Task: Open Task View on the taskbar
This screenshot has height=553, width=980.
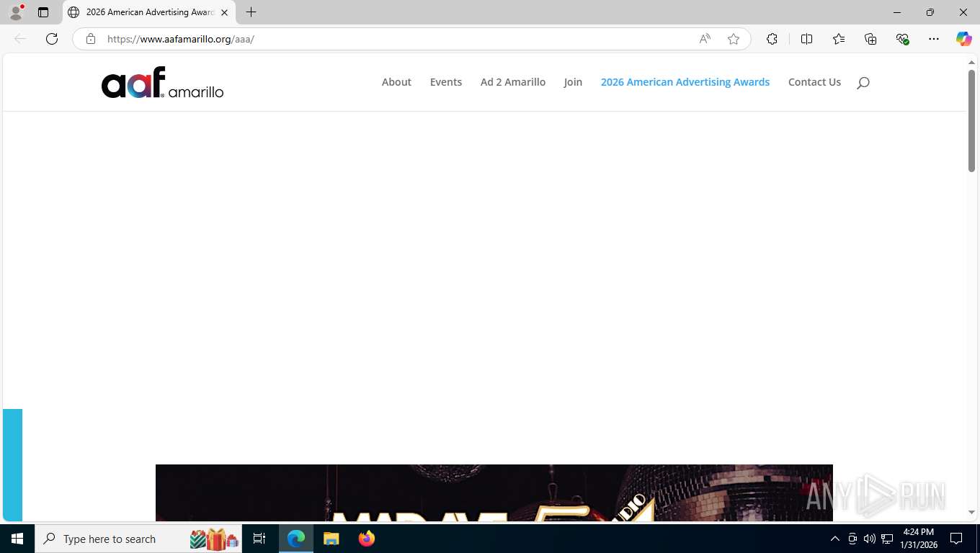Action: pyautogui.click(x=259, y=539)
